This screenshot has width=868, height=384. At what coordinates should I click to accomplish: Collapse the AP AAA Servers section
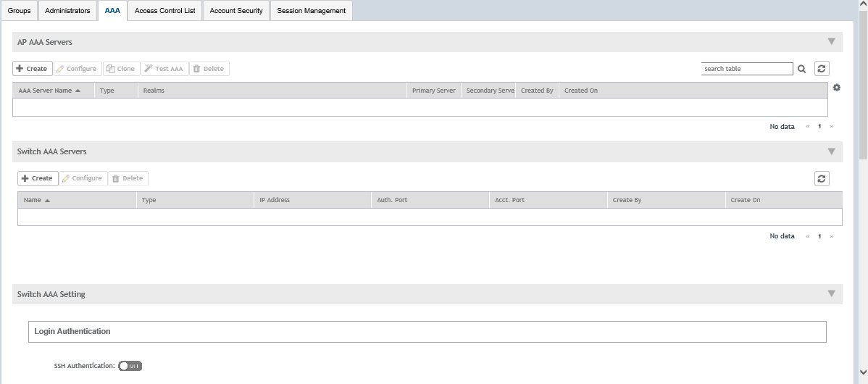point(831,42)
